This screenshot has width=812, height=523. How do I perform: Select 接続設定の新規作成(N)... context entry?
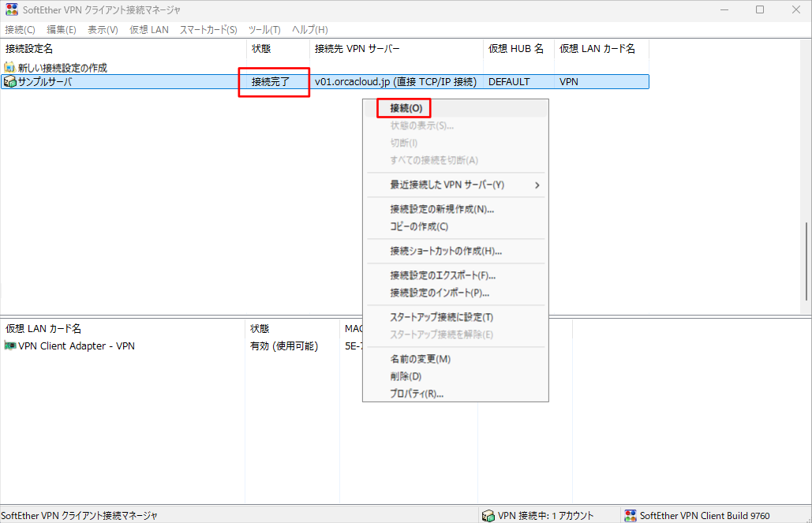click(442, 209)
